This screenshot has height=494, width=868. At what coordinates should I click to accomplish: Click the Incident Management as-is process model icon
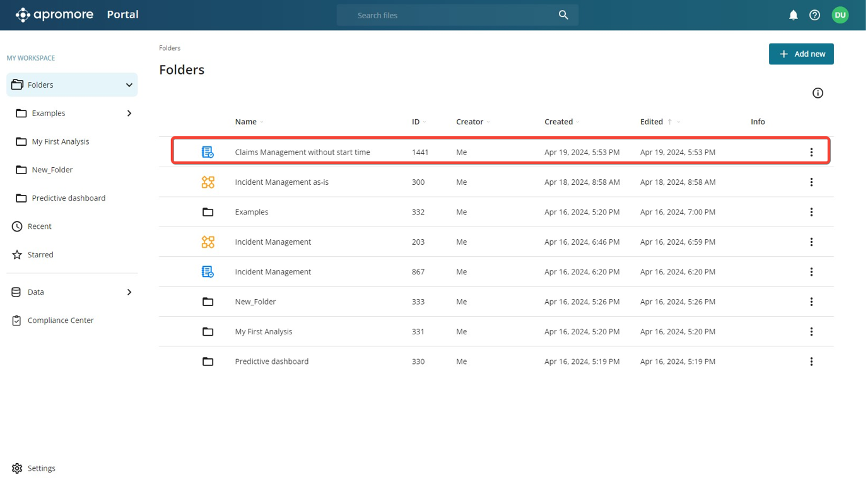(x=208, y=182)
